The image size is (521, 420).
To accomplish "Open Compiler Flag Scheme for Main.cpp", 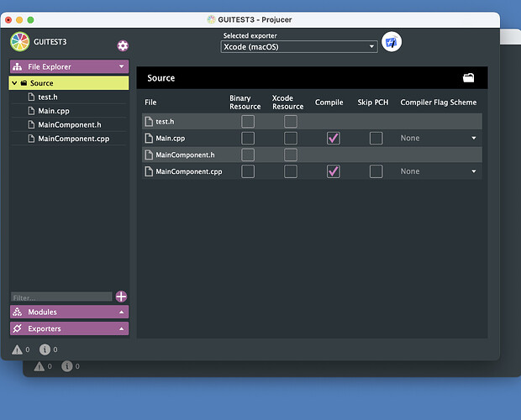I will click(x=439, y=138).
